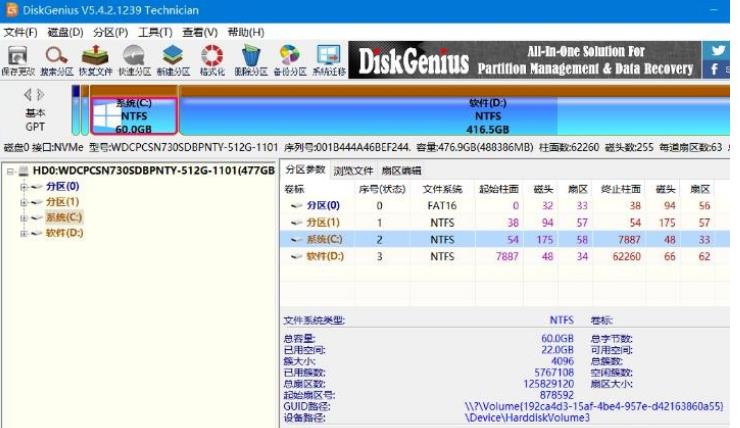
Task: Open the DiskGenius advertisement banner
Action: (x=525, y=60)
